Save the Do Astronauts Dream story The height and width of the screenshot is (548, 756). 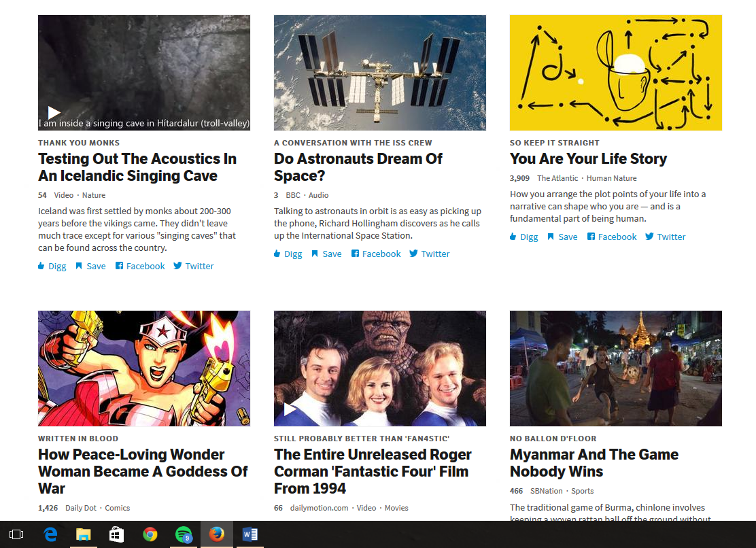tap(326, 254)
